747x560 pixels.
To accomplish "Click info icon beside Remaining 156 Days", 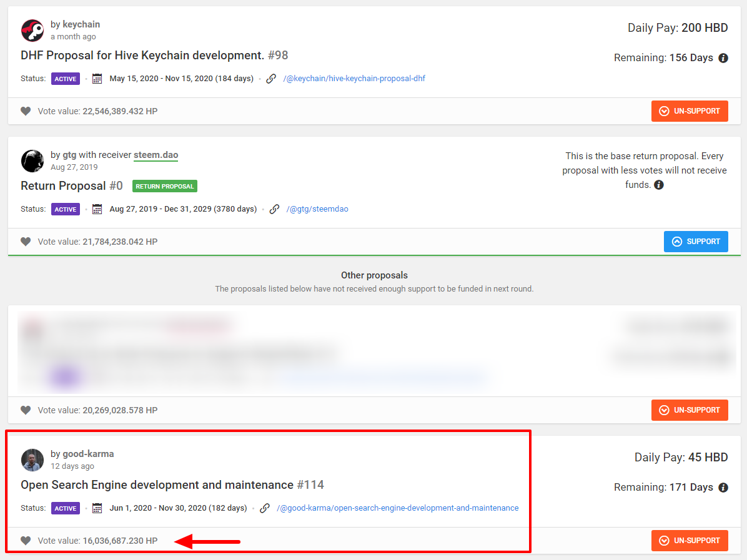I will tap(723, 58).
